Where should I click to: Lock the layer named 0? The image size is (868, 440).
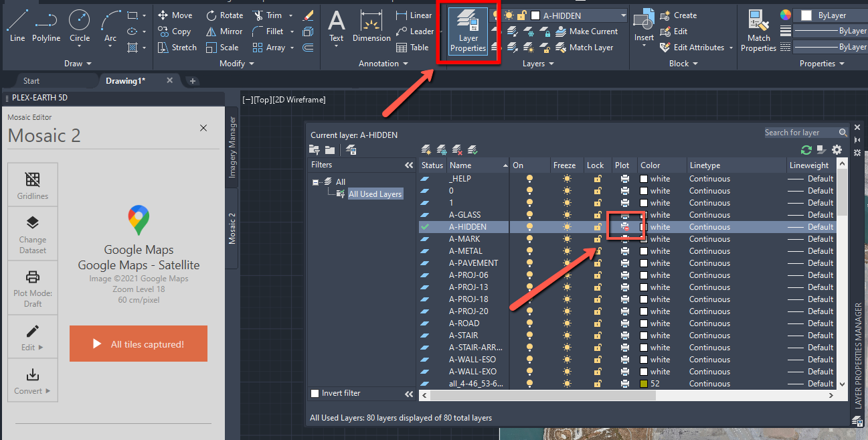click(x=597, y=191)
